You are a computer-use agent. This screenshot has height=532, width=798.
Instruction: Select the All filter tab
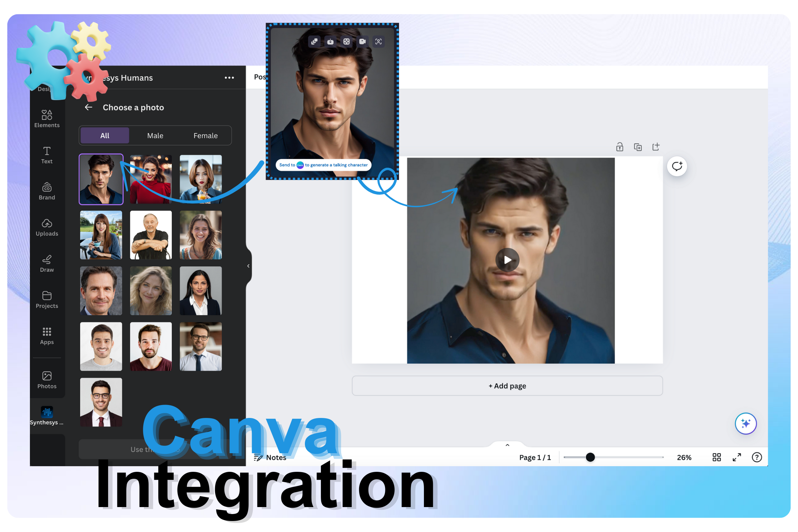coord(104,135)
